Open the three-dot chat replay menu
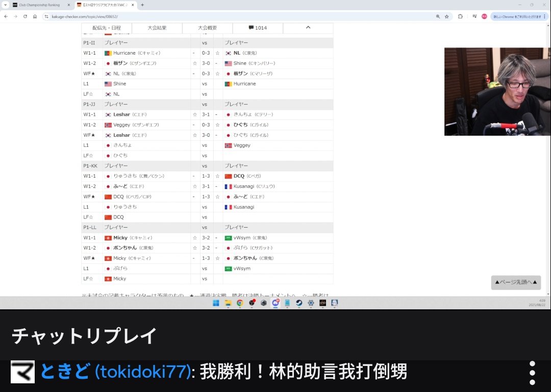551x392 pixels. coord(532,373)
